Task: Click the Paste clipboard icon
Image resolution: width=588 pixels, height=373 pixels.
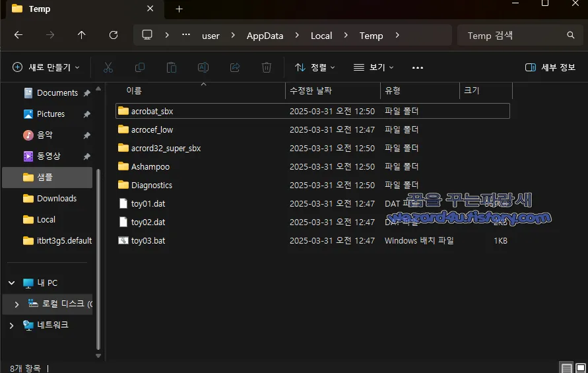Action: (x=172, y=67)
